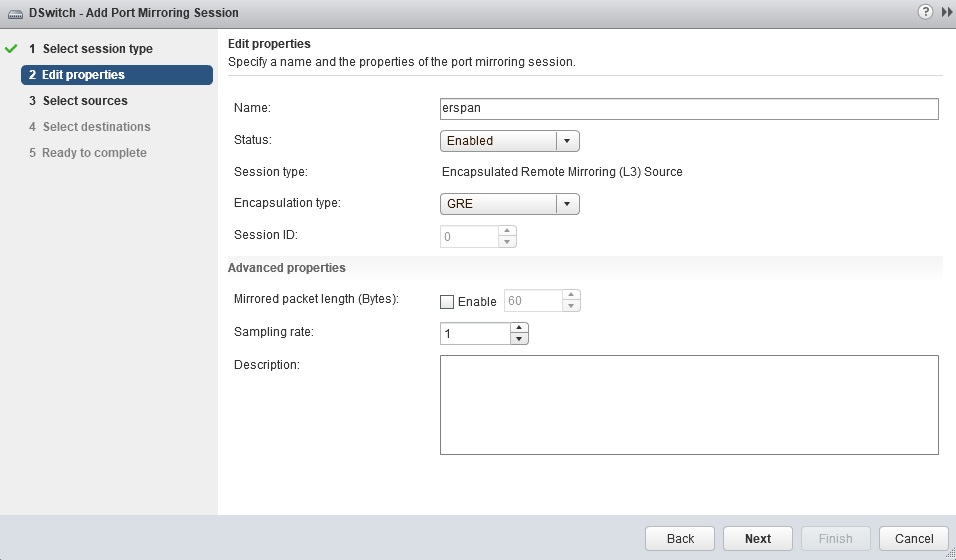Select step 2 Edit properties

83,75
